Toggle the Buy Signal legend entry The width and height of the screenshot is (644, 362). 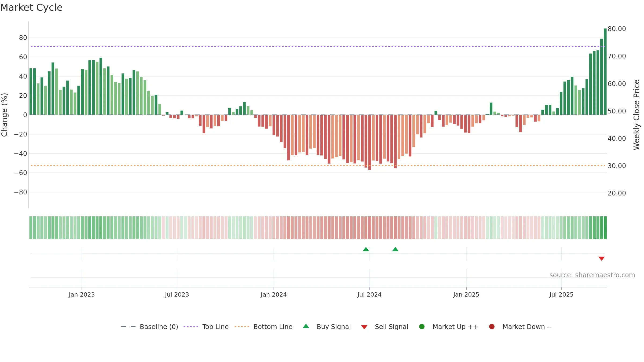(x=327, y=327)
